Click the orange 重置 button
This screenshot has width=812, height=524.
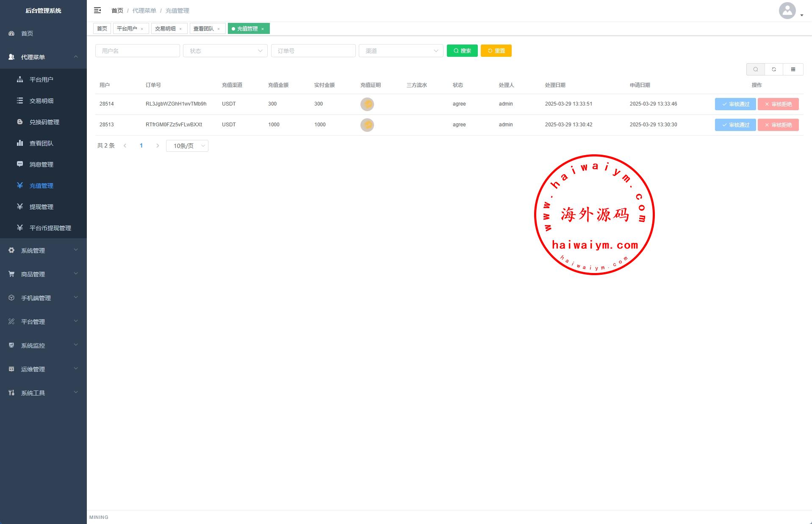(496, 51)
